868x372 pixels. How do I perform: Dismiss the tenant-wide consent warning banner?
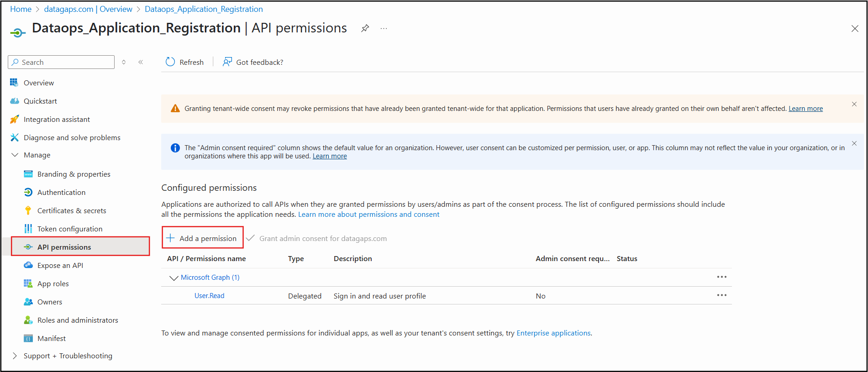(854, 104)
